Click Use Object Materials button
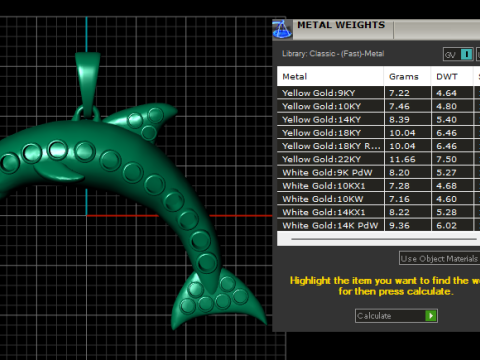 coord(439,258)
